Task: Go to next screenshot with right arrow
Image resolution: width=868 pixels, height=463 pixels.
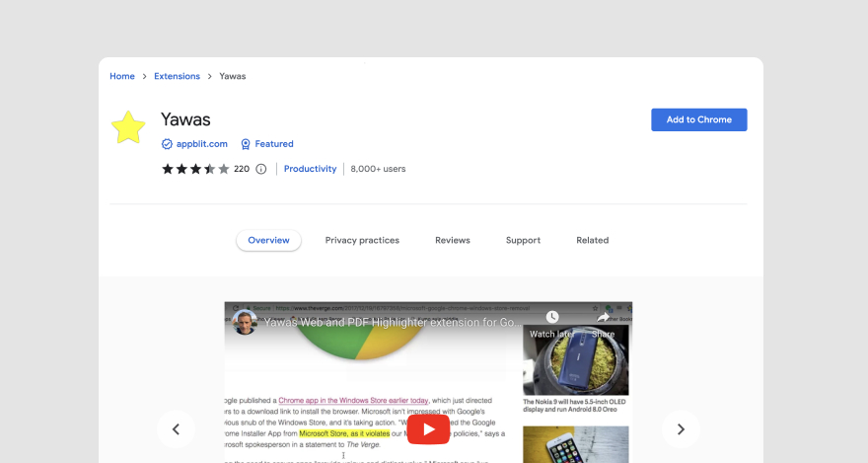Action: tap(681, 429)
